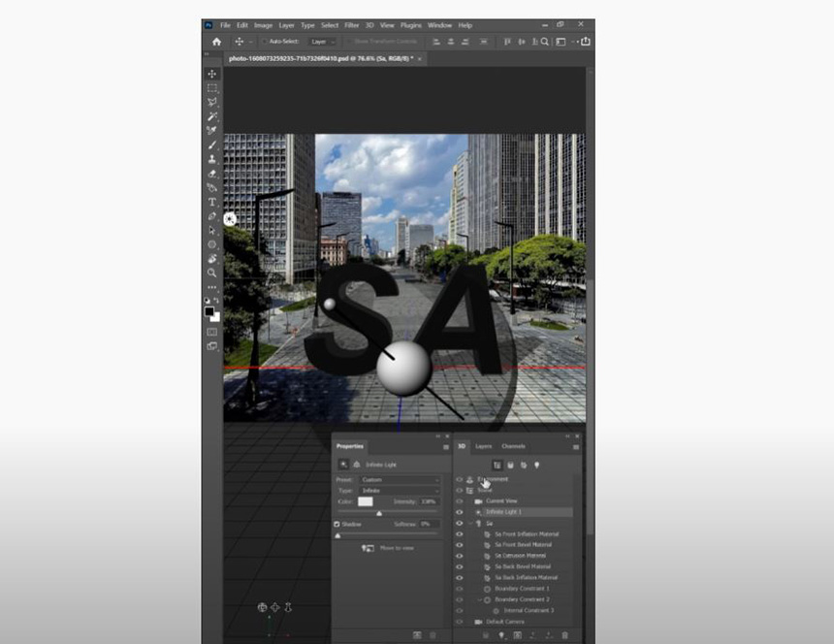This screenshot has height=644, width=834.
Task: Select the Type tool
Action: (x=212, y=202)
